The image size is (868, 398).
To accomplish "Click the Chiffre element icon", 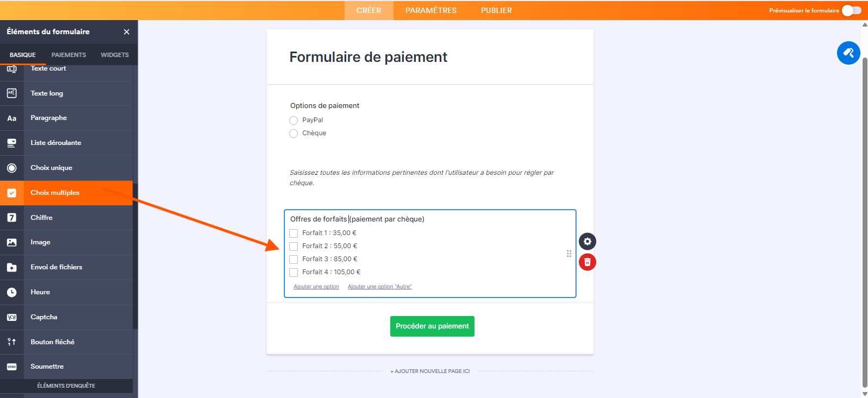I will [x=12, y=218].
